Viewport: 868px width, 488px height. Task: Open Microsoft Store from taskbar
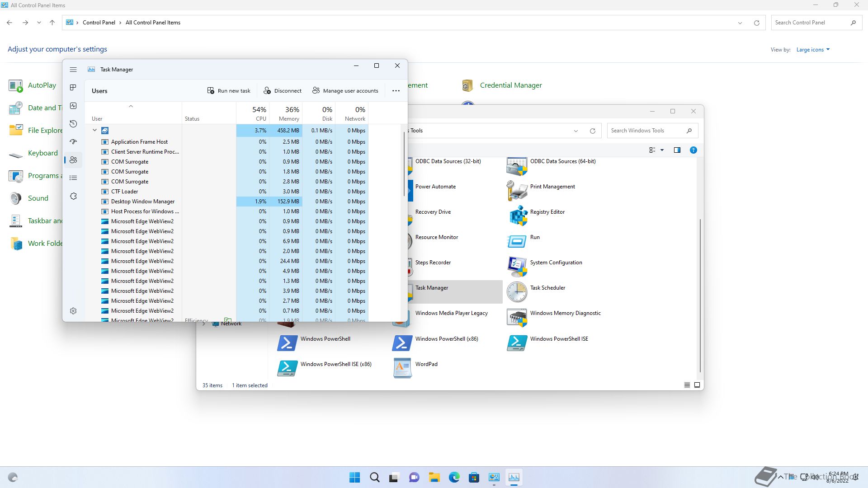[x=474, y=477]
